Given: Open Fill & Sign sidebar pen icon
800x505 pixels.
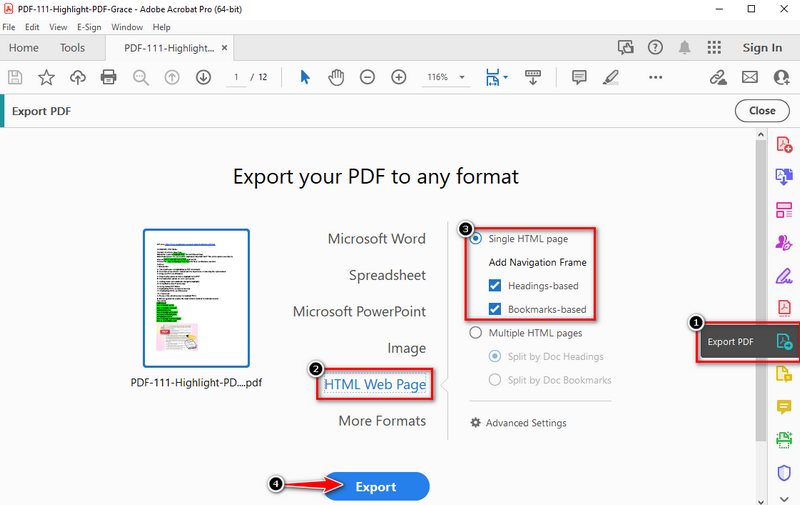Looking at the screenshot, I should point(784,276).
